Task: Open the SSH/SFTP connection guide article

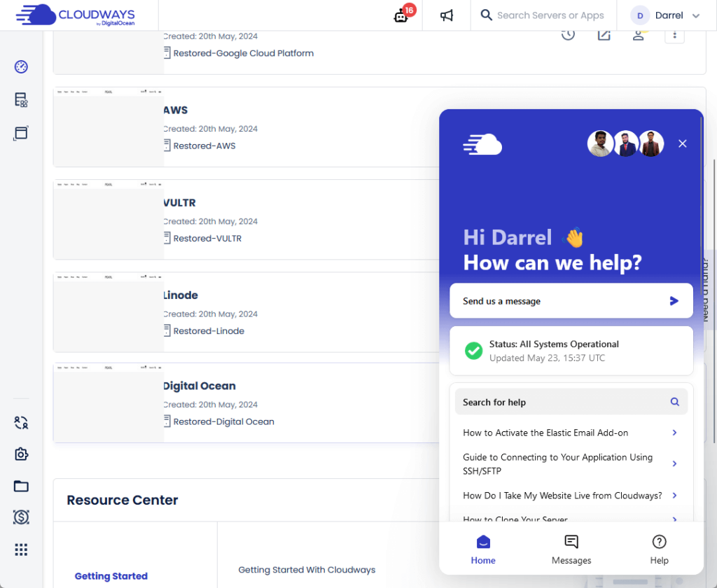Action: 558,464
